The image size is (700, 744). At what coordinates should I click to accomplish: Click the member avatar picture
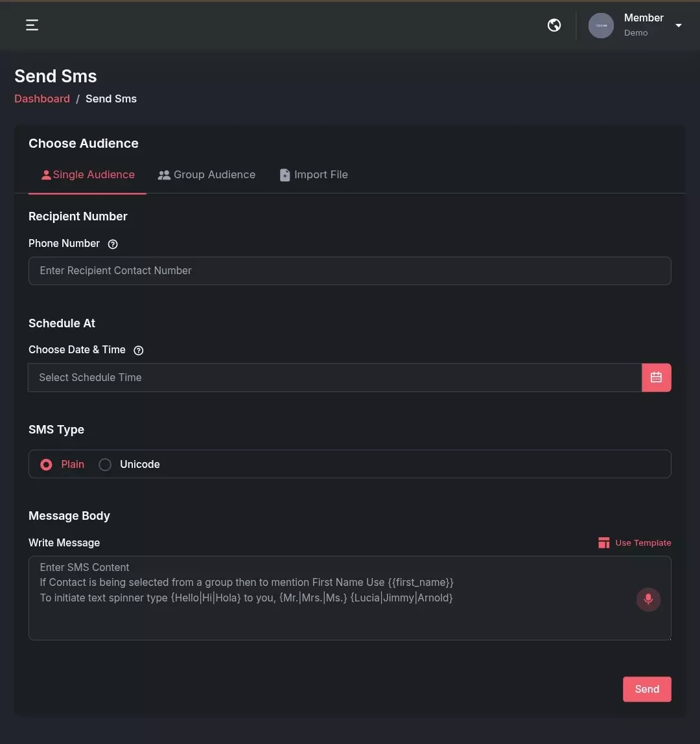(601, 26)
